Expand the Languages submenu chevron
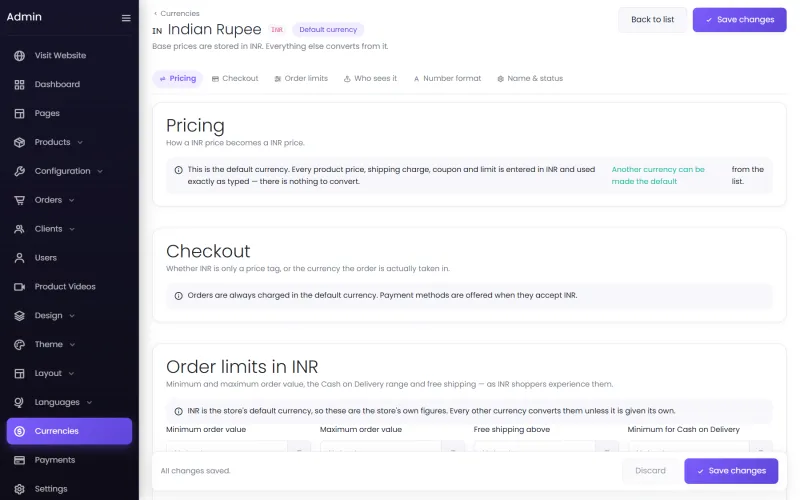800x500 pixels. coord(89,403)
